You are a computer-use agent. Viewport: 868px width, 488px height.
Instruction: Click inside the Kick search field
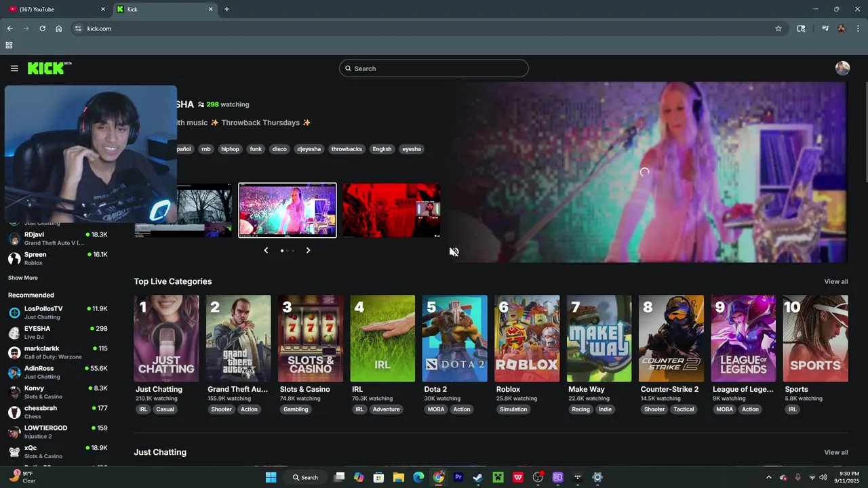(x=434, y=68)
